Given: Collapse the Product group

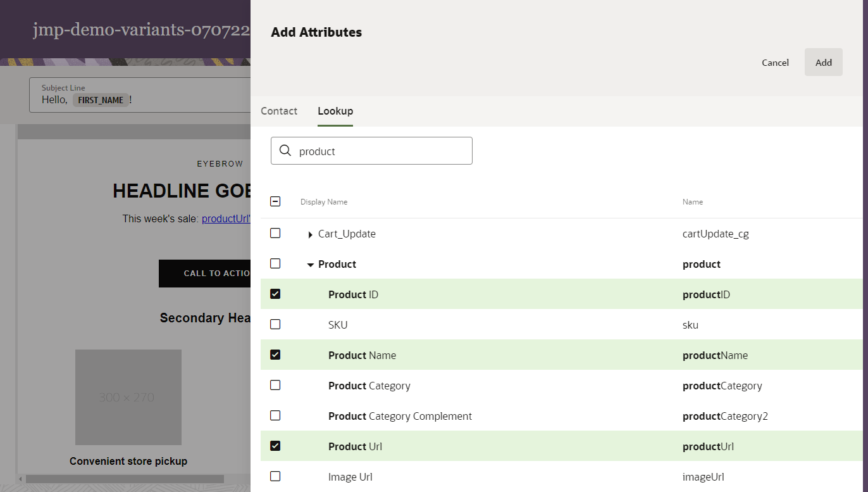Looking at the screenshot, I should click(x=310, y=265).
